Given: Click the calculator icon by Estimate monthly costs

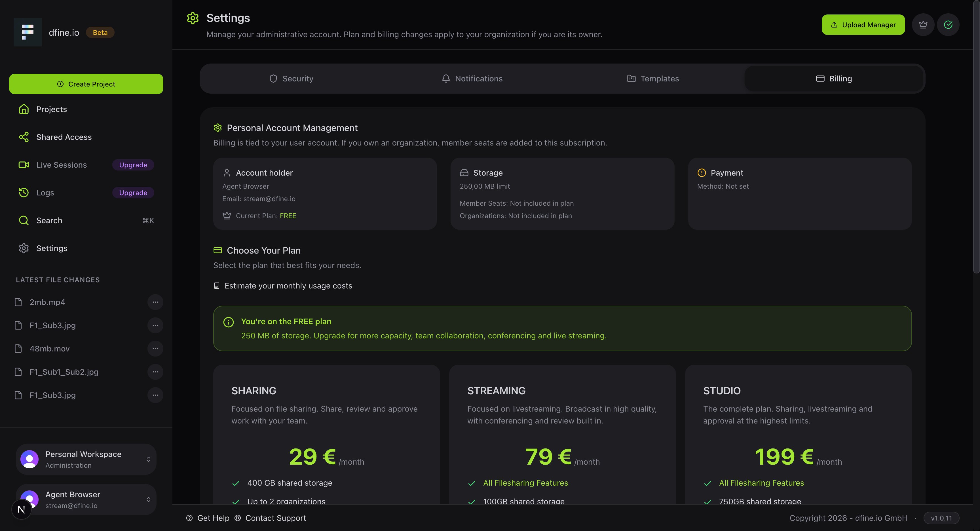Looking at the screenshot, I should point(216,285).
